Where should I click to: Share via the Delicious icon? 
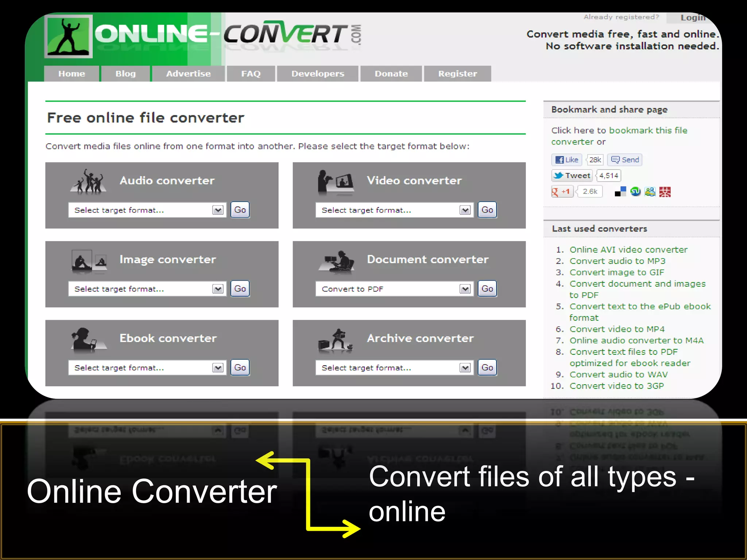coord(620,191)
